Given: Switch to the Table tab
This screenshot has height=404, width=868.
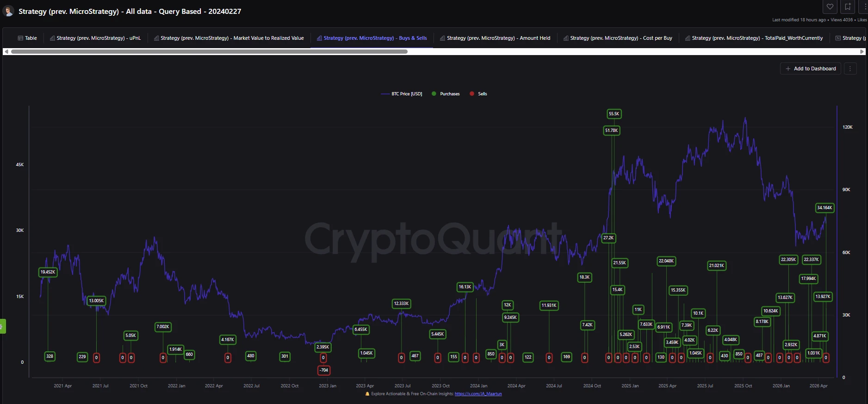Looking at the screenshot, I should pos(27,38).
